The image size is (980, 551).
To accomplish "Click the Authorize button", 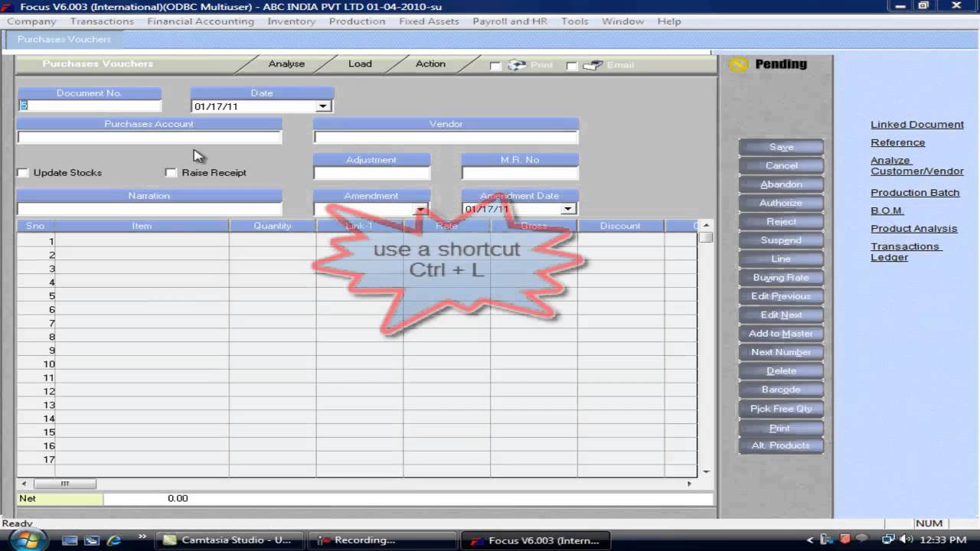I will pos(781,203).
